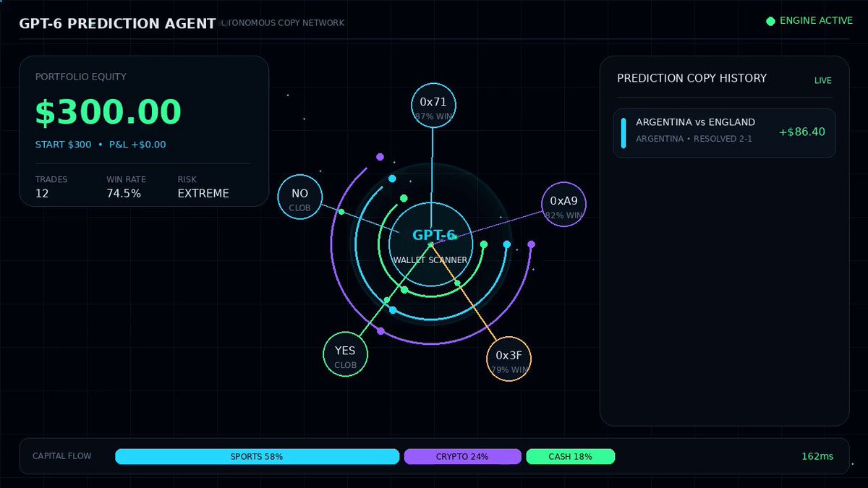Select the 0xA9 wallet node
The width and height of the screenshot is (868, 488).
click(x=564, y=205)
